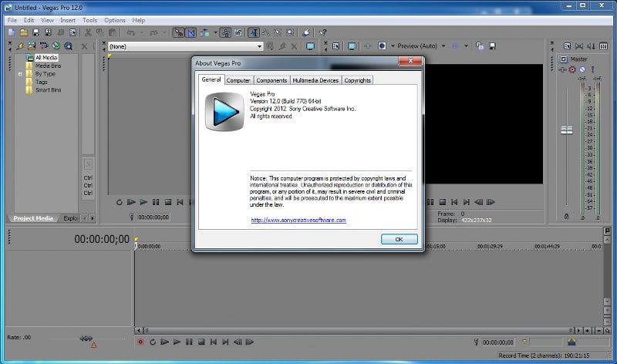Click Get Media from Web globe icon
The height and width of the screenshot is (364, 617).
[56, 46]
